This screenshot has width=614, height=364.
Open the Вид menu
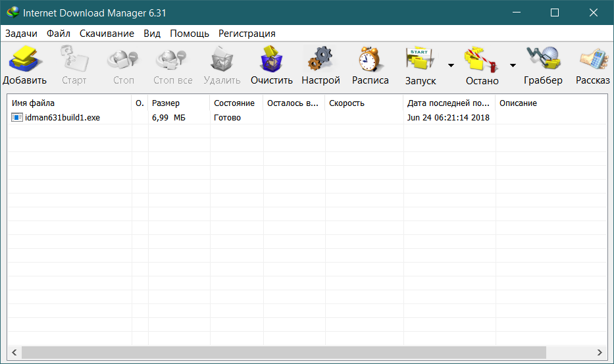(152, 34)
